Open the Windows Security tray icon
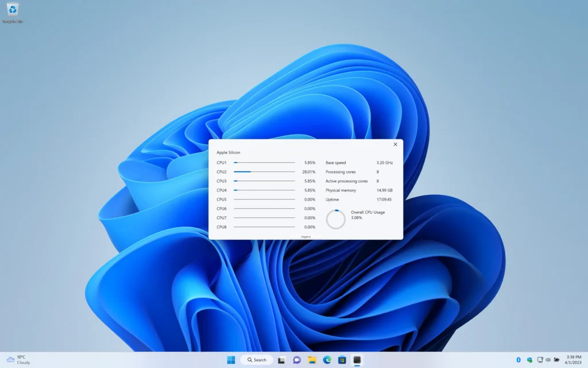This screenshot has width=588, height=368. pyautogui.click(x=529, y=360)
